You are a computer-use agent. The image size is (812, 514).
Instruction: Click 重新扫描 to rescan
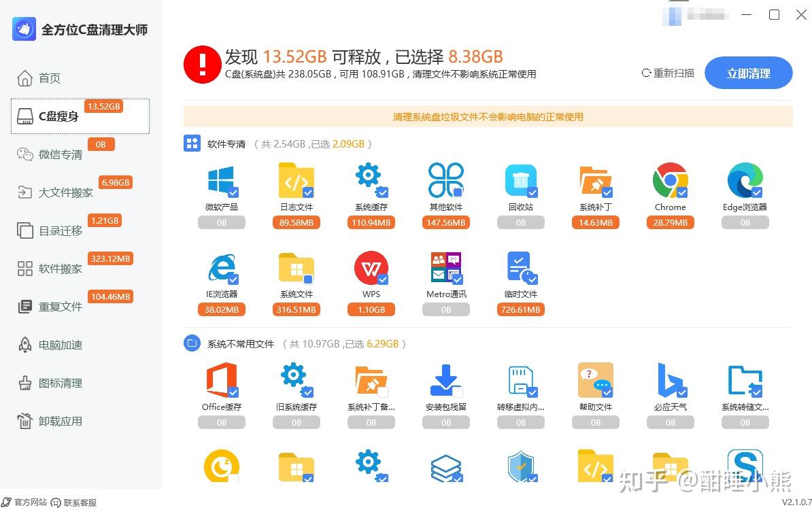point(668,73)
